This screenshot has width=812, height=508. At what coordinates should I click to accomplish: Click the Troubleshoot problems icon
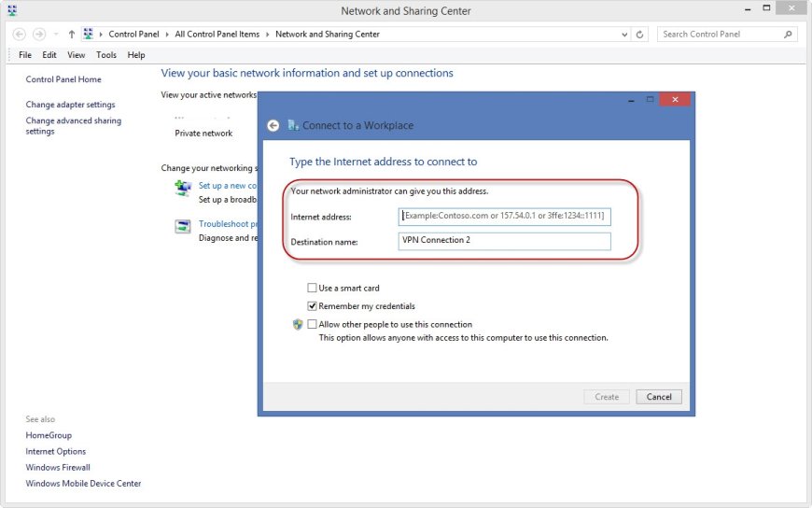(183, 227)
